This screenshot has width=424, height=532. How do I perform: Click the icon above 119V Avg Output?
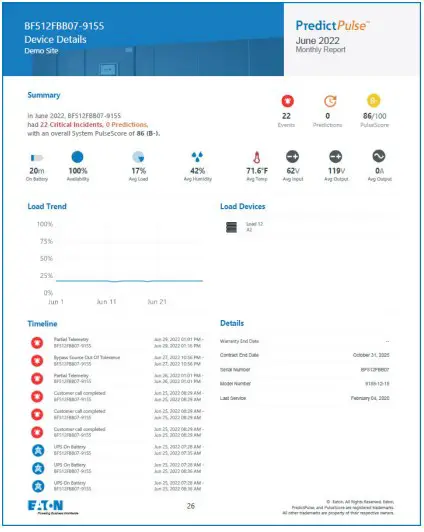tap(335, 157)
